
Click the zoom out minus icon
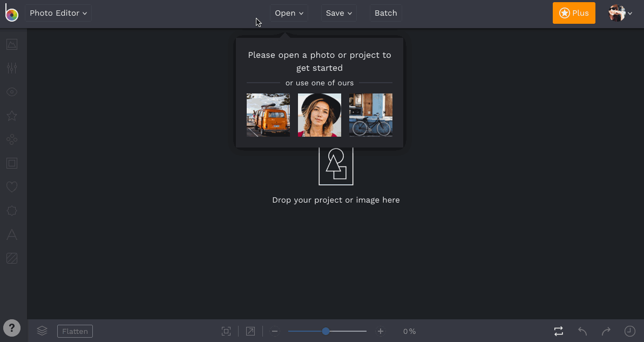[275, 331]
